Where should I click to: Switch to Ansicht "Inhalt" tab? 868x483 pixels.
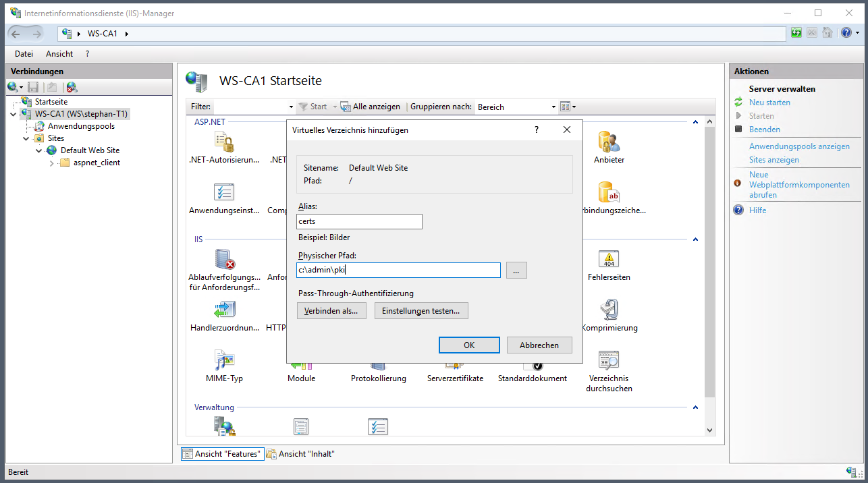pyautogui.click(x=302, y=454)
